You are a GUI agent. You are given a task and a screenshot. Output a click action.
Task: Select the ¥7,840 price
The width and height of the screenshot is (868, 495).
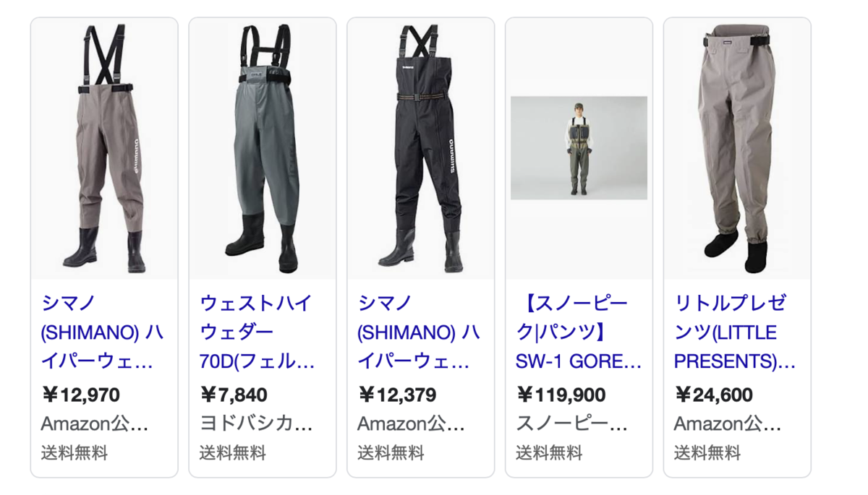click(x=234, y=395)
